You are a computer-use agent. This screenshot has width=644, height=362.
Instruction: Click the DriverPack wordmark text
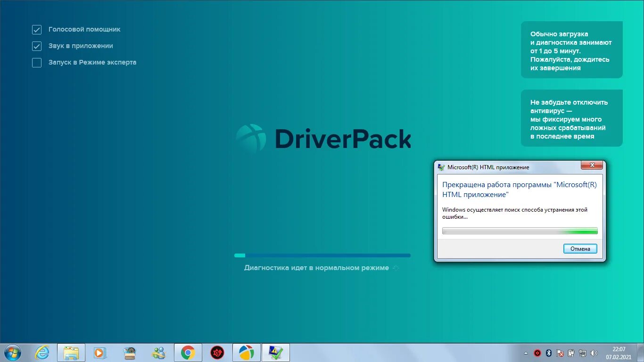[x=343, y=140]
